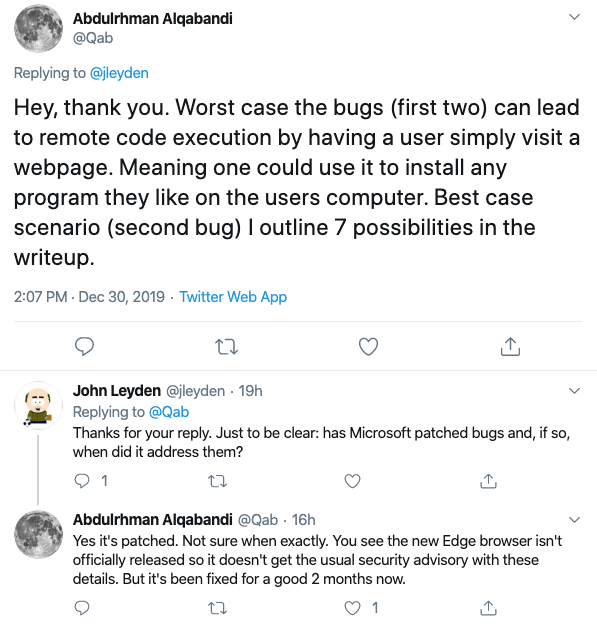The height and width of the screenshot is (627, 597).
Task: Like the main tweet with the heart icon
Action: click(368, 347)
